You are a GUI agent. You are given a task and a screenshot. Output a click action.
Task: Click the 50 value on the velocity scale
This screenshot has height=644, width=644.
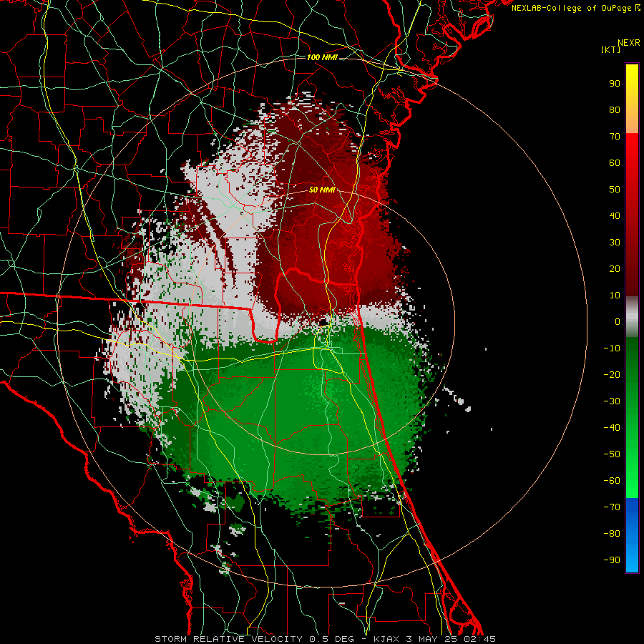[615, 190]
